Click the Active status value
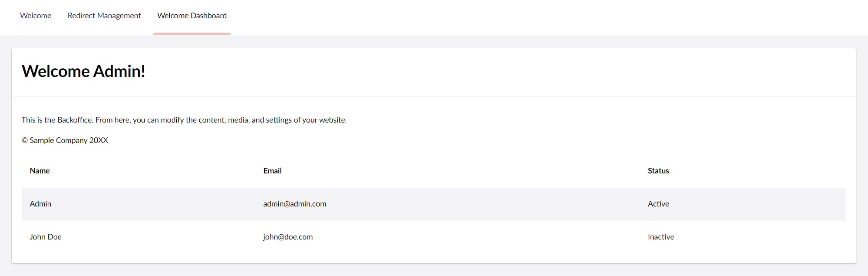Image resolution: width=868 pixels, height=276 pixels. pos(658,204)
